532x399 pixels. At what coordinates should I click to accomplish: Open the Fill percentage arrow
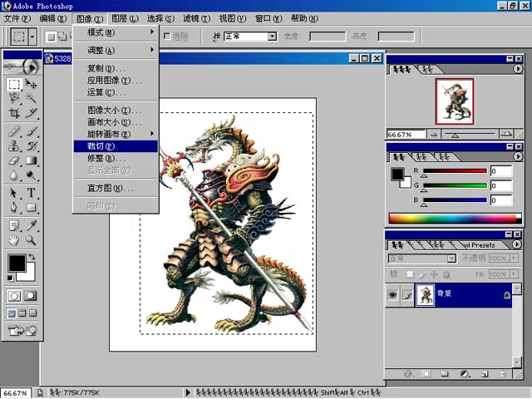click(x=514, y=273)
